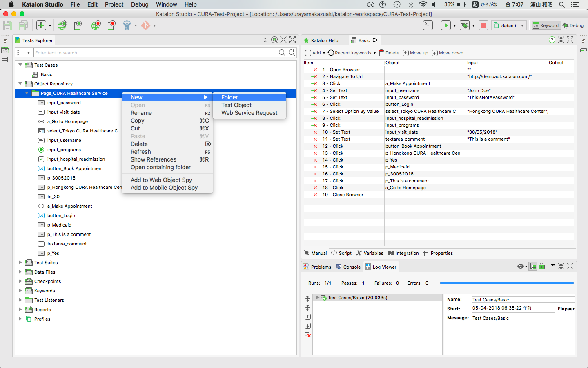Go to next failure arrow-down icon
This screenshot has height=368, width=588.
(308, 325)
